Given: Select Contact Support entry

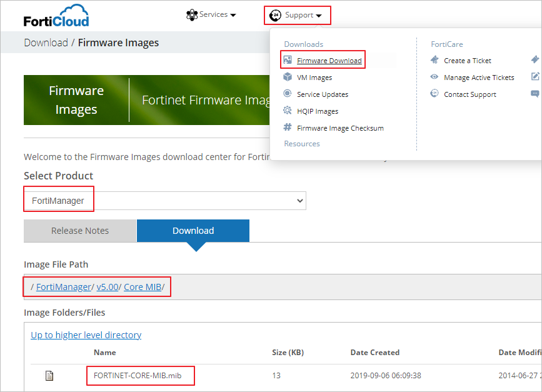Looking at the screenshot, I should click(470, 94).
